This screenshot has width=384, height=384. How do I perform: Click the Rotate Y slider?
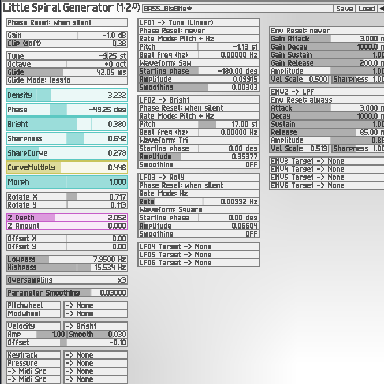pos(67,205)
